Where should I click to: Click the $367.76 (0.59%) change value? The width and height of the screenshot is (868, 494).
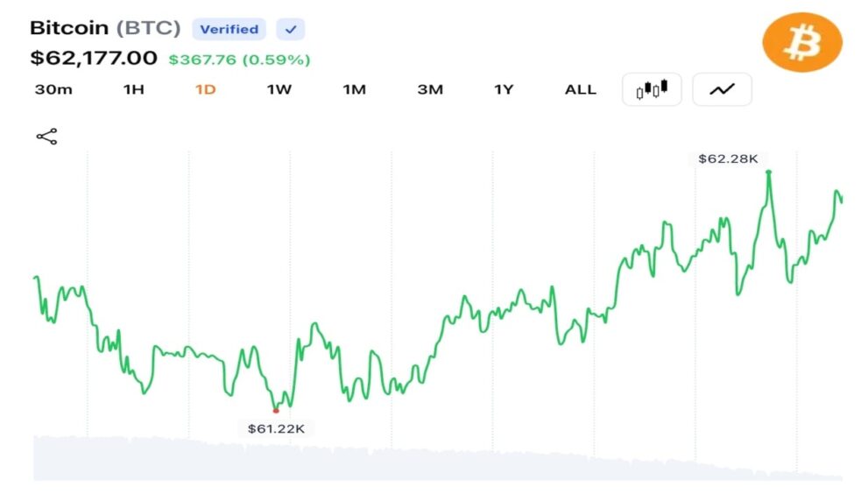[239, 60]
